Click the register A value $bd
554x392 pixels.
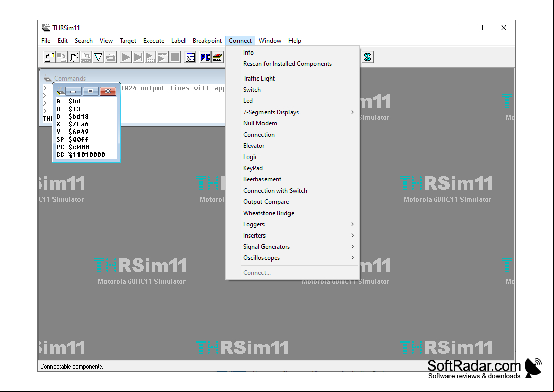[x=74, y=101]
